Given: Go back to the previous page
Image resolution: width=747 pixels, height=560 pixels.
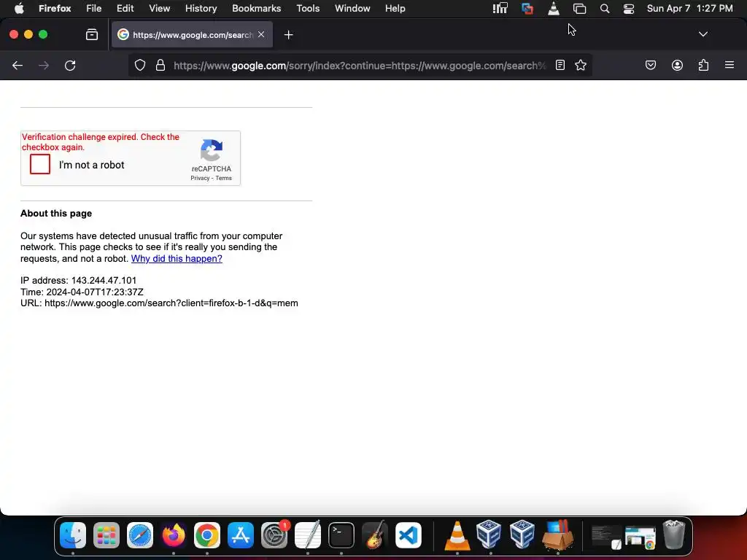Looking at the screenshot, I should (18, 65).
